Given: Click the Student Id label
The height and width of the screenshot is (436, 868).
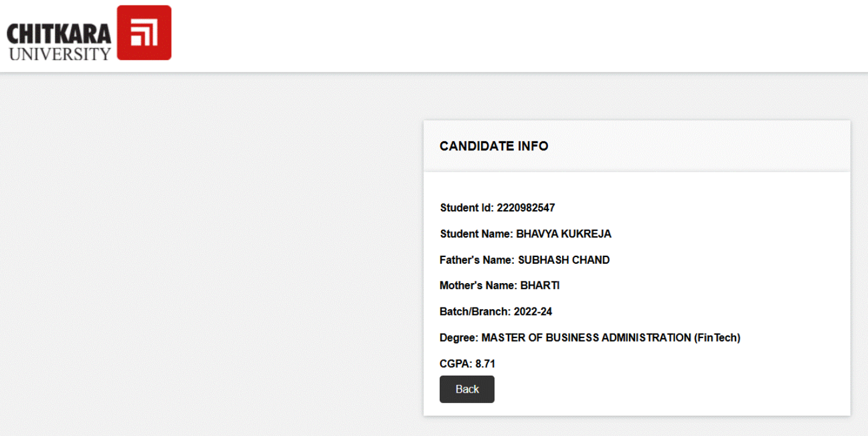Looking at the screenshot, I should (x=467, y=208).
